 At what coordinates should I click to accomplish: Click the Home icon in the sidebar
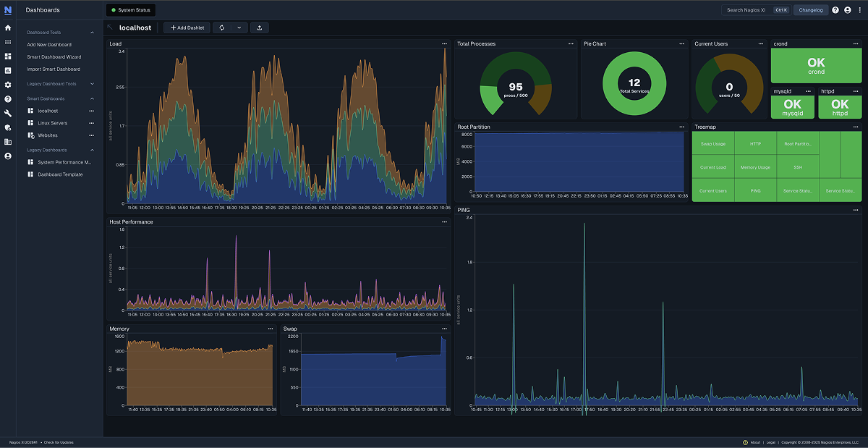click(7, 28)
